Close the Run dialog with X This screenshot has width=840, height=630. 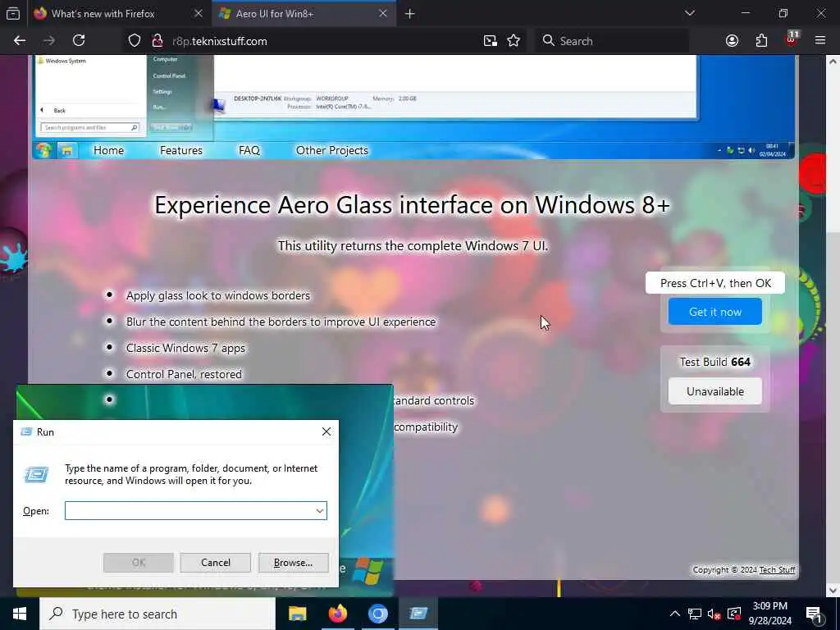(x=326, y=431)
